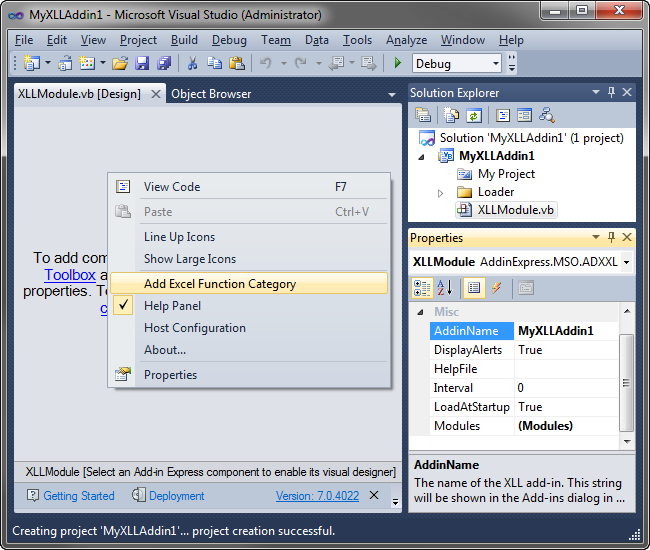Image resolution: width=650 pixels, height=550 pixels.
Task: Click View Designer icon in Solution Explorer
Action: click(524, 115)
